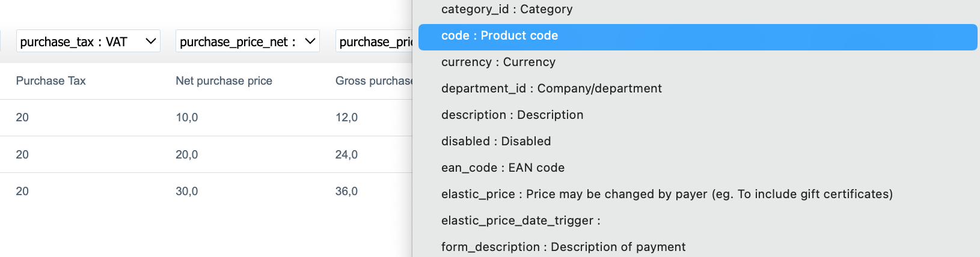This screenshot has width=980, height=257.
Task: Click the chevron arrow beside purchase_tax : VAT
Action: (151, 41)
